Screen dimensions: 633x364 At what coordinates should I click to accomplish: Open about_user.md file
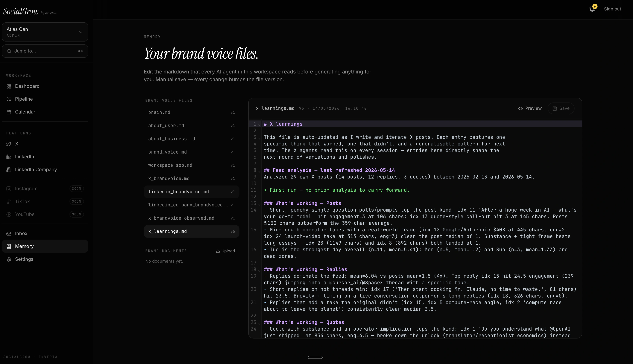(191, 126)
